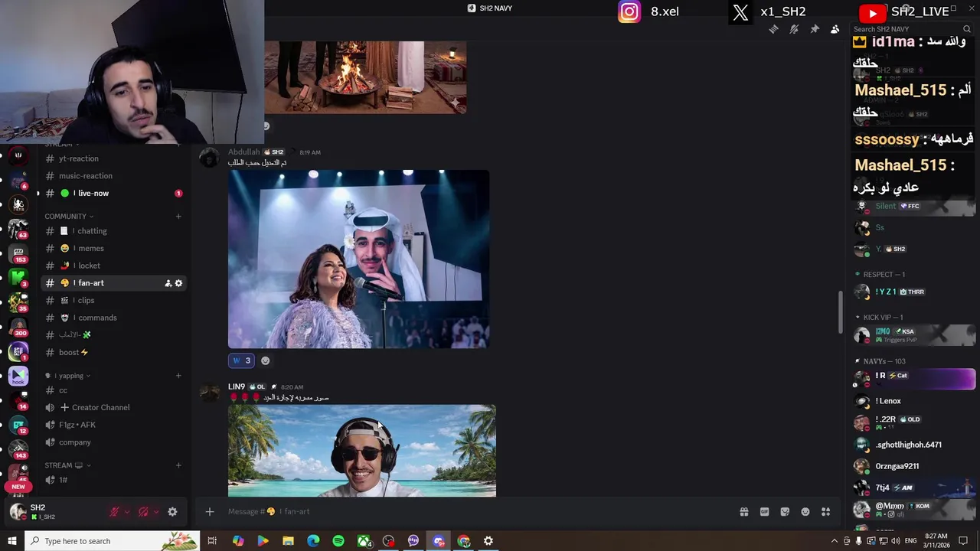Image resolution: width=980 pixels, height=551 pixels.
Task: Open server icon with 63 badge
Action: pyautogui.click(x=18, y=229)
